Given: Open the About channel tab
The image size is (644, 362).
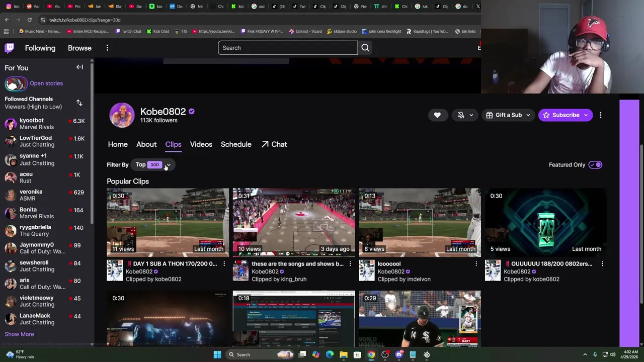Looking at the screenshot, I should [x=146, y=144].
